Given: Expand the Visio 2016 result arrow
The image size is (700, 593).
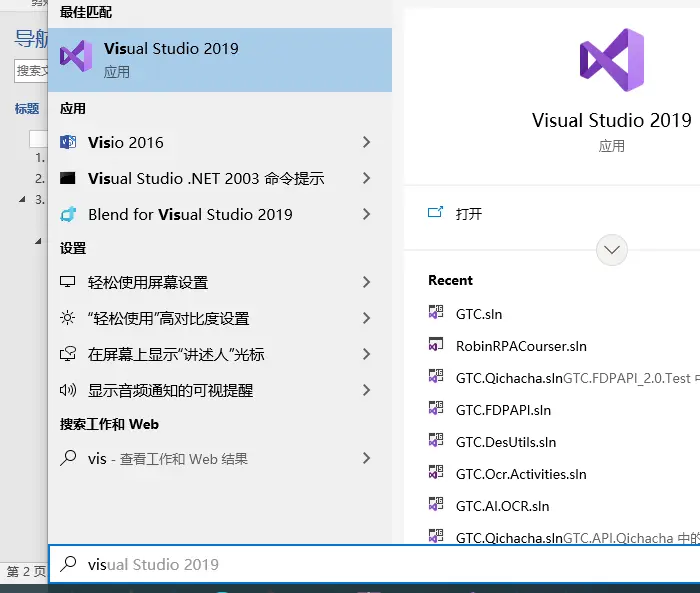Looking at the screenshot, I should [367, 142].
